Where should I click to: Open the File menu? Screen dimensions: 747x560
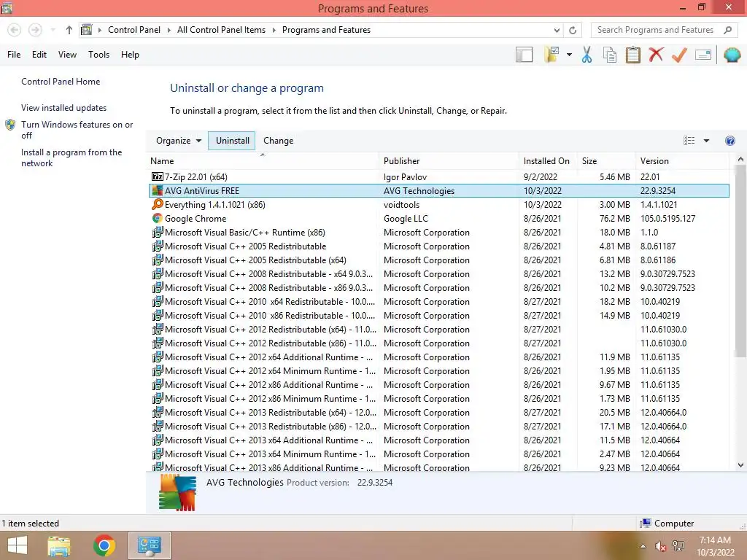pos(14,55)
